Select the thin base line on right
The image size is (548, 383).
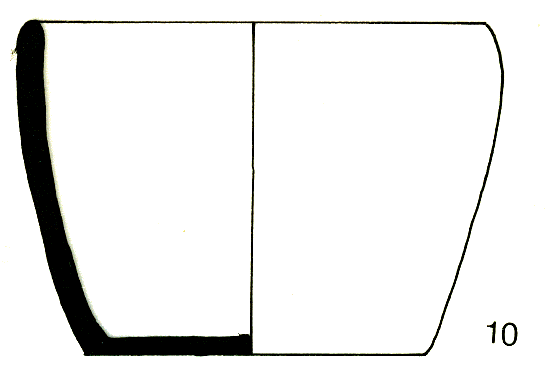(339, 354)
